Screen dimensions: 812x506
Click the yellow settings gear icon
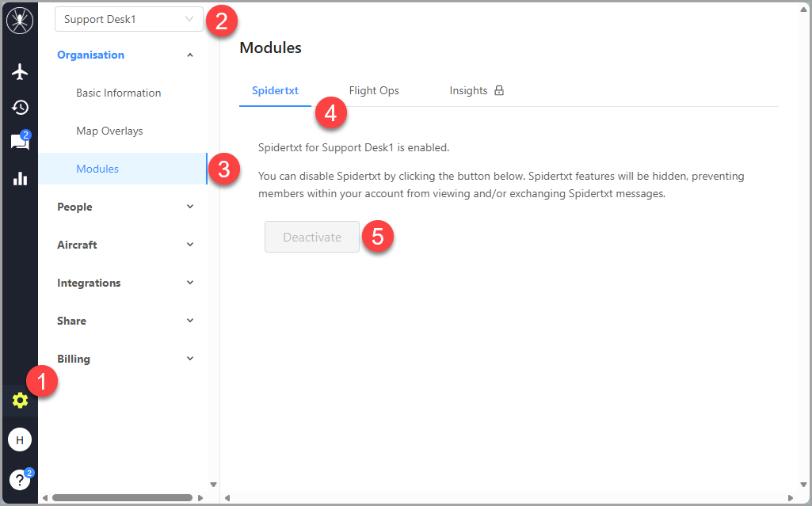(20, 401)
